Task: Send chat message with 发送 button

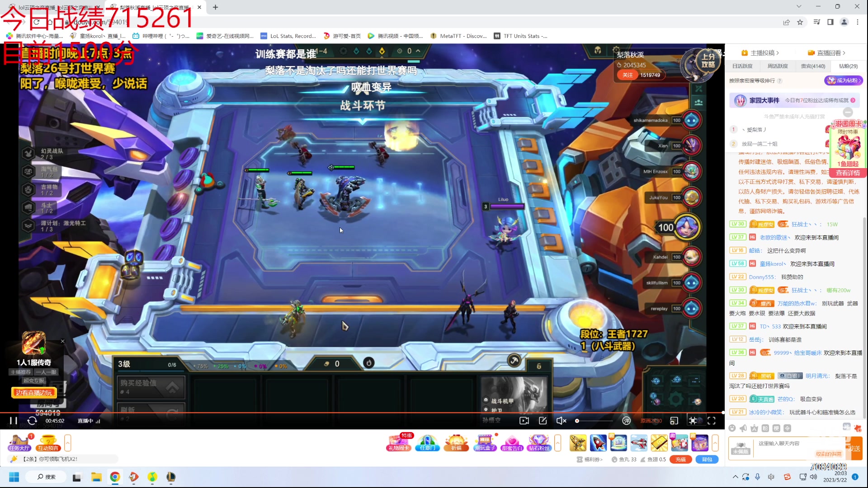Action: click(x=854, y=448)
